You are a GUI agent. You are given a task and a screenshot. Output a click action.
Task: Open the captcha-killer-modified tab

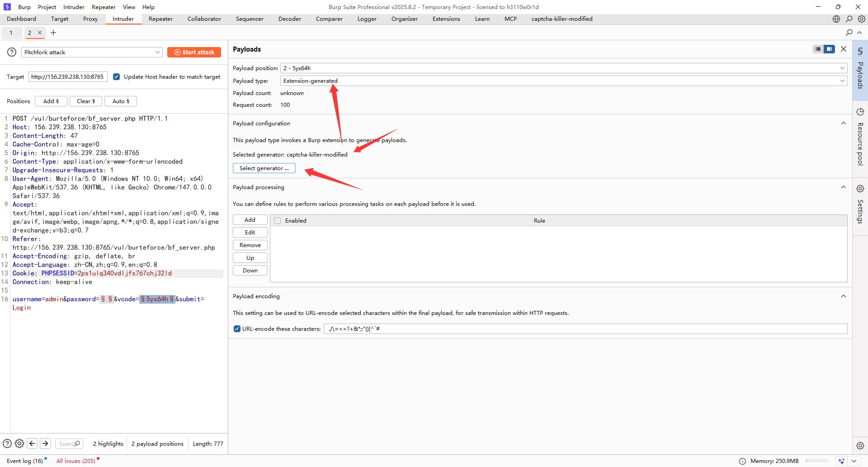click(561, 19)
